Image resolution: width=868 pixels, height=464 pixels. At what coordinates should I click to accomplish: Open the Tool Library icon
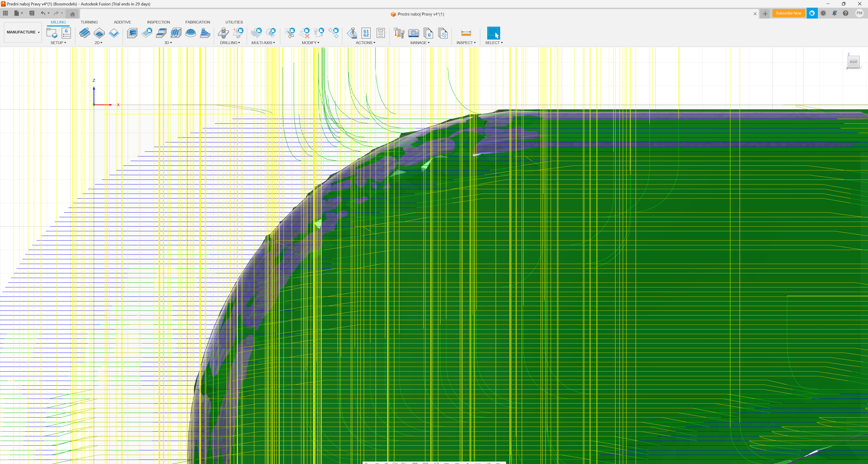point(399,33)
